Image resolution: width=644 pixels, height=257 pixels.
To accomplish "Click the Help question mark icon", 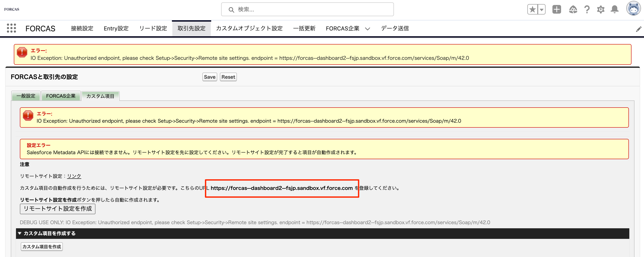I will [x=587, y=10].
